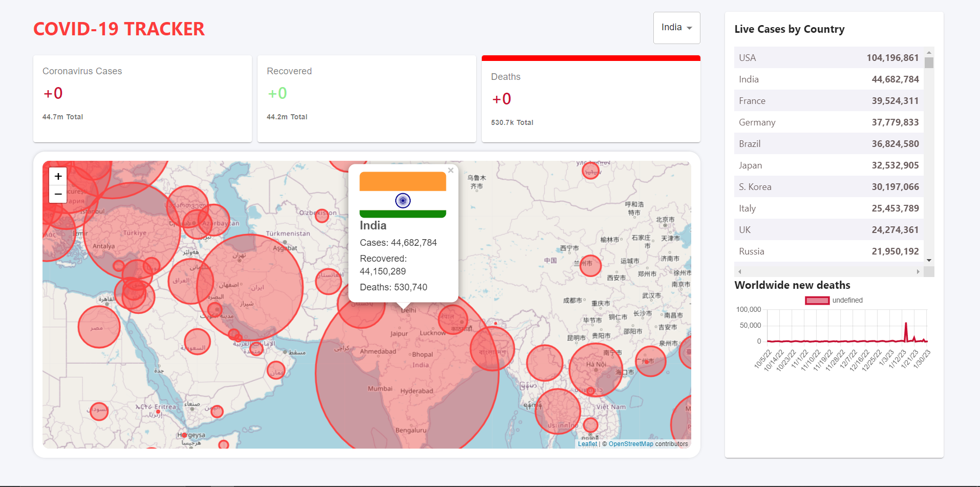
Task: Click the India flag image in popup
Action: coord(403,195)
